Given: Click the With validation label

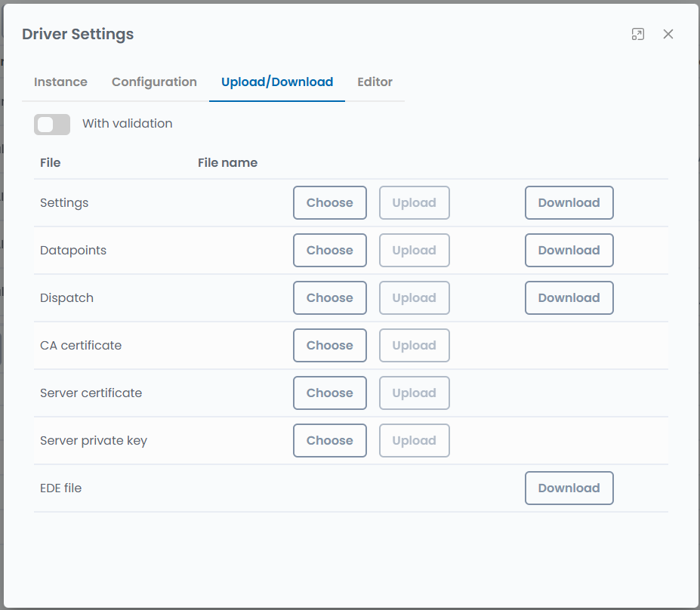Looking at the screenshot, I should (x=127, y=124).
